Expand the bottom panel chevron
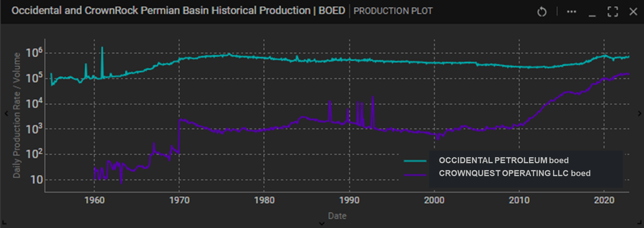Image resolution: width=644 pixels, height=228 pixels. [x=322, y=224]
